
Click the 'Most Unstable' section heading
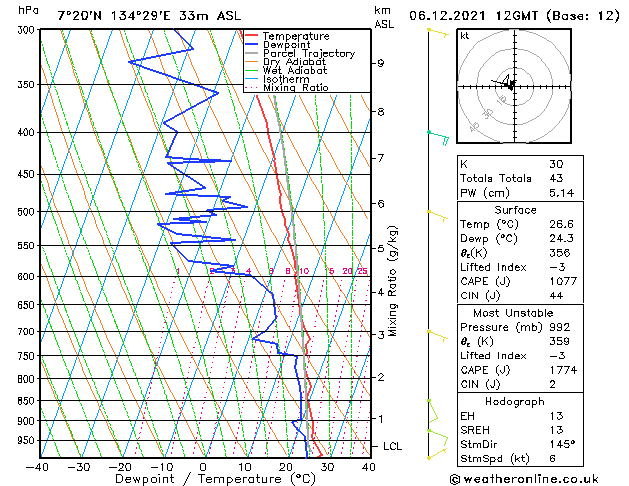coord(513,313)
